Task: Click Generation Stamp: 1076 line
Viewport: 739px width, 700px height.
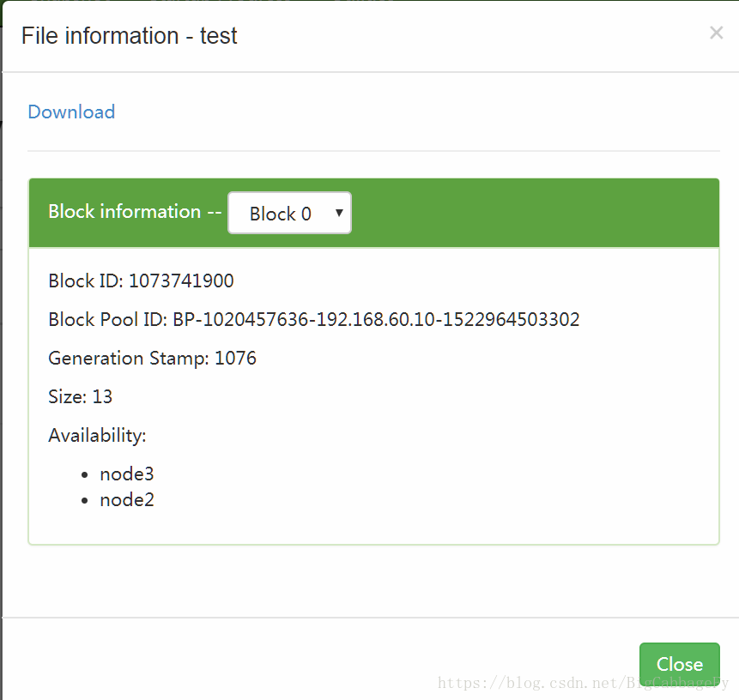Action: point(152,358)
